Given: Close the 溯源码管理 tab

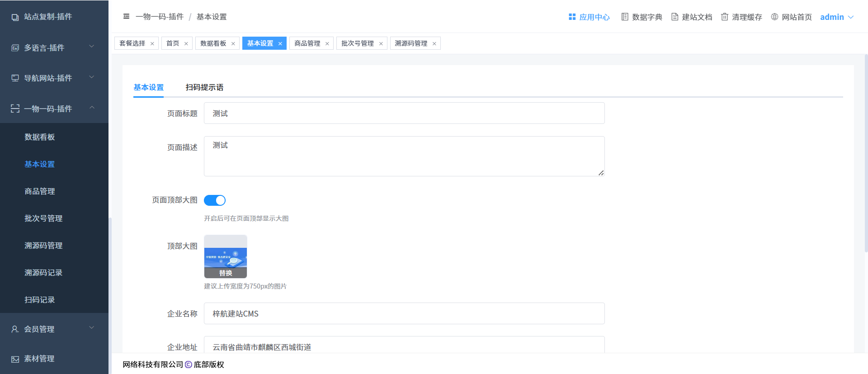Looking at the screenshot, I should 434,44.
